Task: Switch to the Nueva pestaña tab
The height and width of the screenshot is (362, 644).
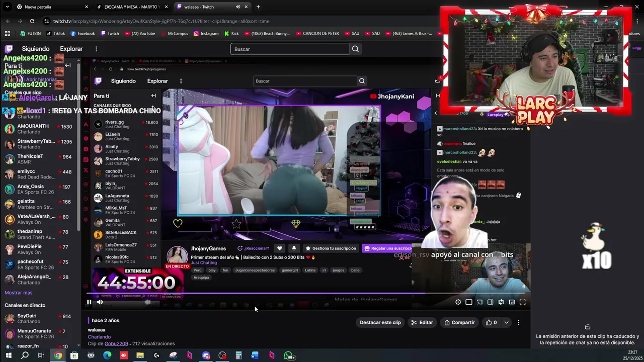Action: 52,7
